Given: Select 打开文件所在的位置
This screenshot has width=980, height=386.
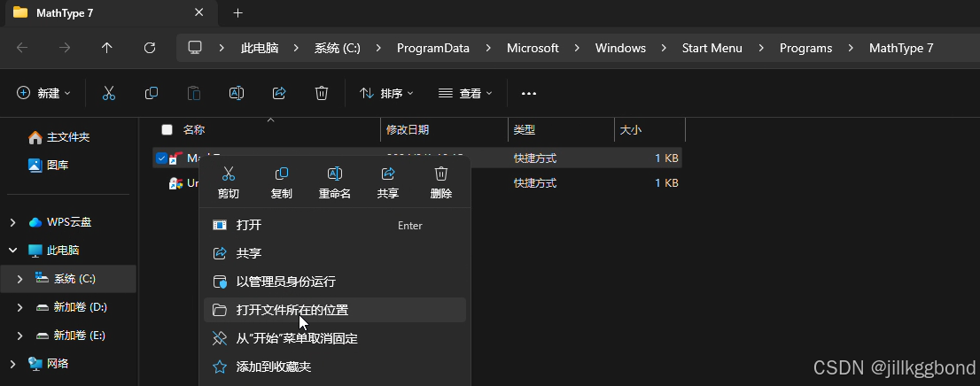Looking at the screenshot, I should [335, 310].
